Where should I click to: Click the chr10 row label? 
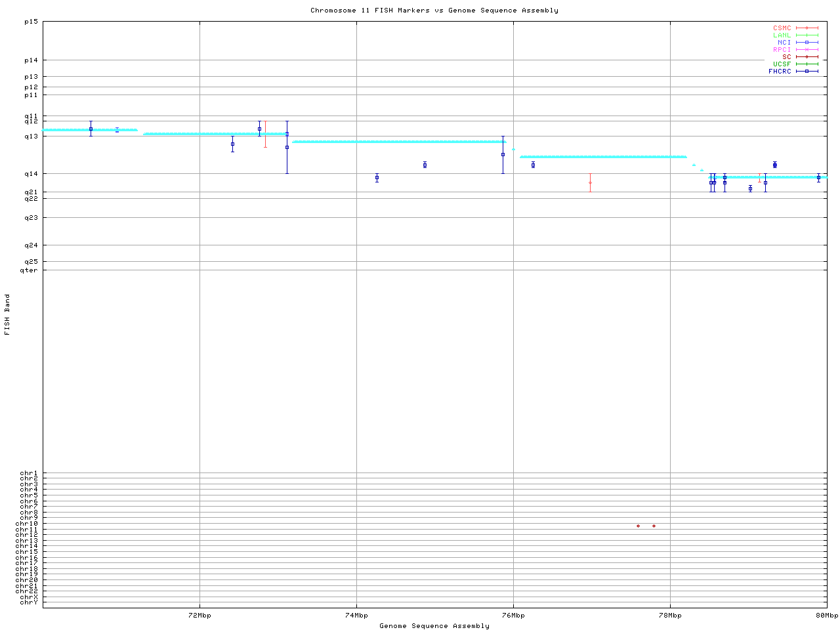point(27,524)
